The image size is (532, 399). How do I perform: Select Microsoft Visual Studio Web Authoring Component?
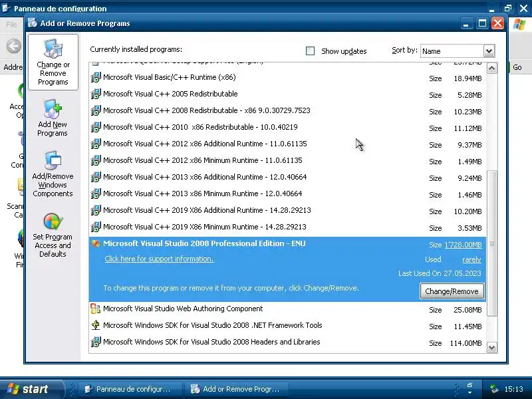click(x=287, y=309)
